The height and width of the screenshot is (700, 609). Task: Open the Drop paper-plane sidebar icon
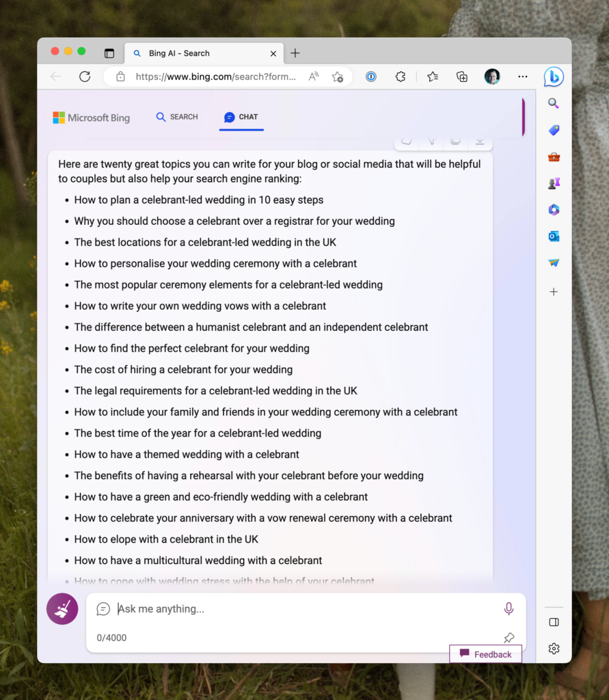554,262
